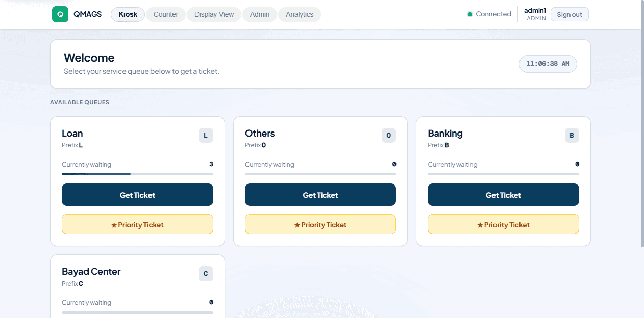Switch to the Counter tab
Screen dimensions: 644x318
166,14
